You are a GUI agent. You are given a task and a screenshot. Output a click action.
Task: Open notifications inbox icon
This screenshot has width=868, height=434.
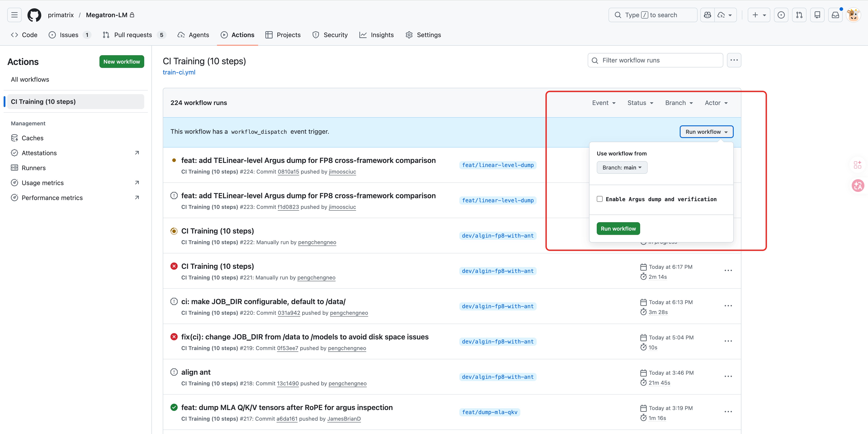pyautogui.click(x=835, y=15)
